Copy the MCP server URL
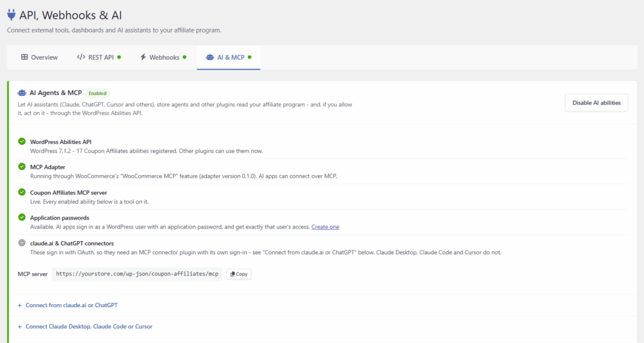 238,274
